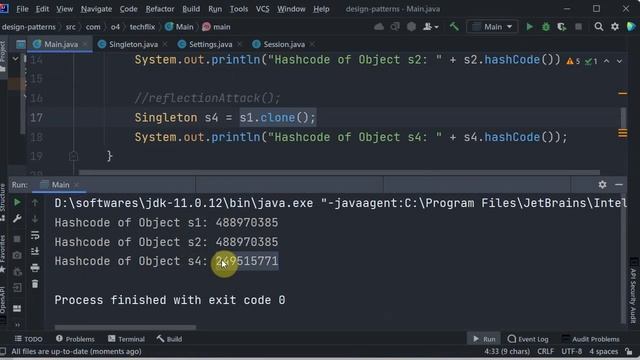Screen dimensions: 640x360
Task: Toggle the Run tool window button
Action: click(484, 339)
